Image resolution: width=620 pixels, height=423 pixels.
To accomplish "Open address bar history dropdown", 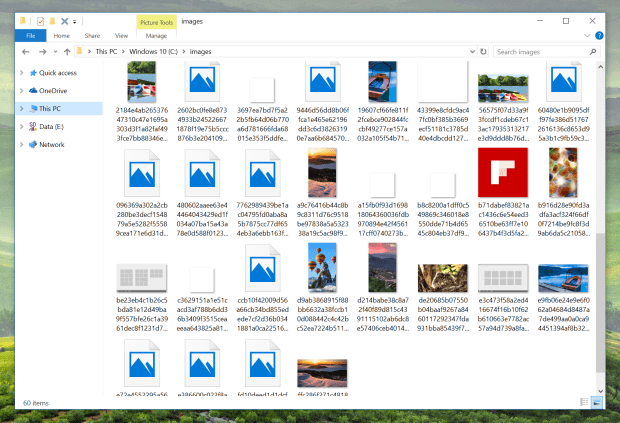I will 472,52.
